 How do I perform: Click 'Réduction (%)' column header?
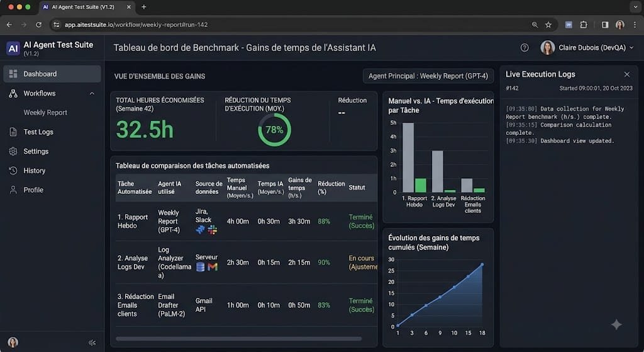(x=331, y=188)
